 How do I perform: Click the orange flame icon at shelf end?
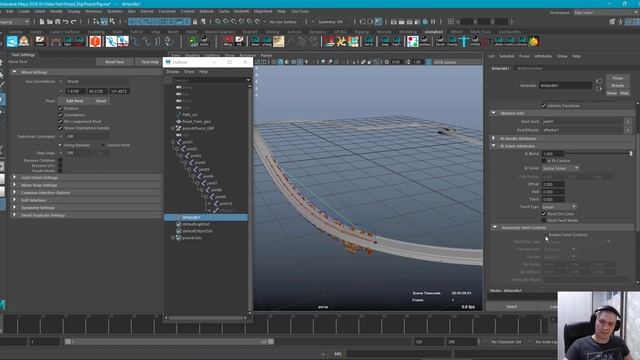click(x=533, y=41)
